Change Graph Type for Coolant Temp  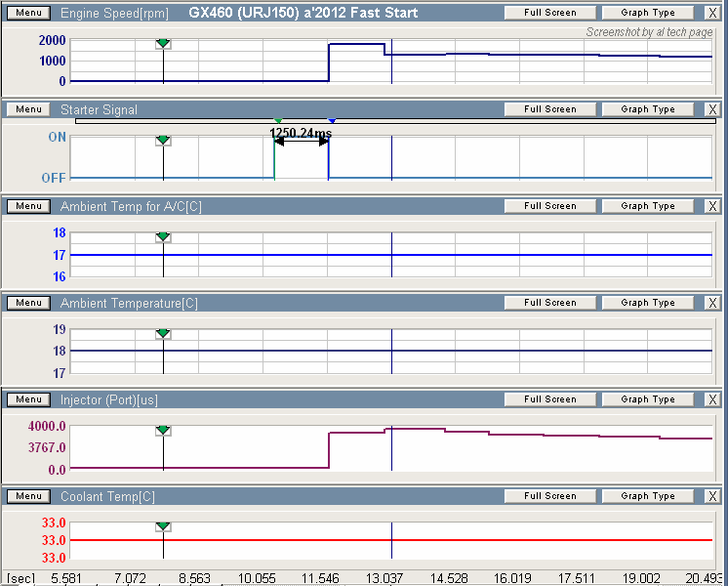coord(648,496)
